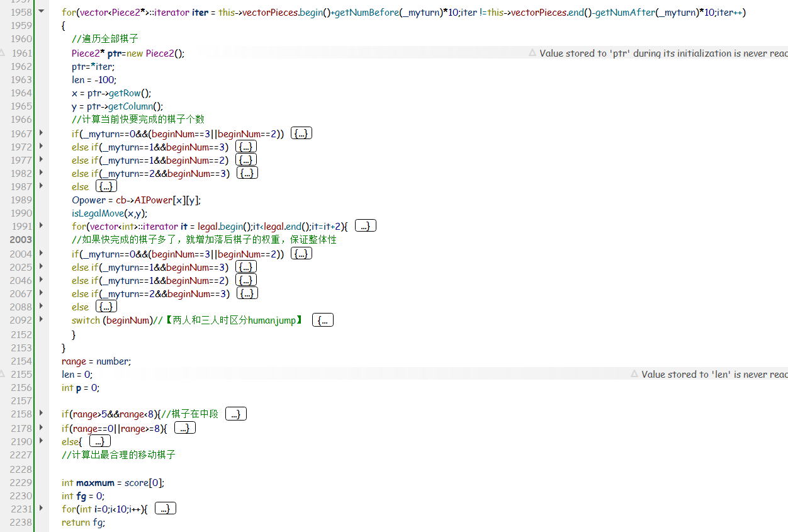This screenshot has width=788, height=532.
Task: Expand the fold arrow at line 1972
Action: [x=42, y=146]
